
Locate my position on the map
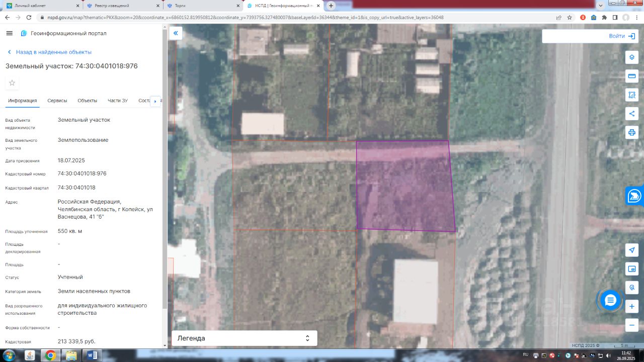tap(632, 250)
